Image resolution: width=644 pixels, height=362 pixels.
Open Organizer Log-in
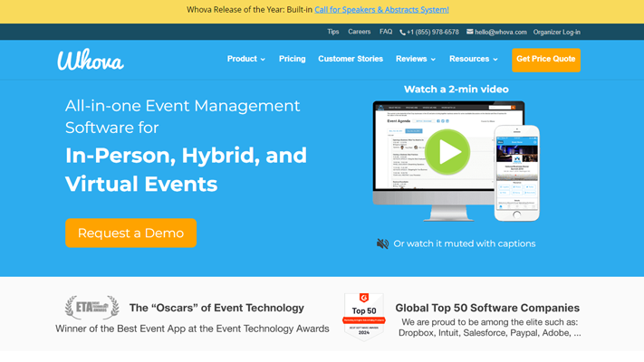click(556, 32)
